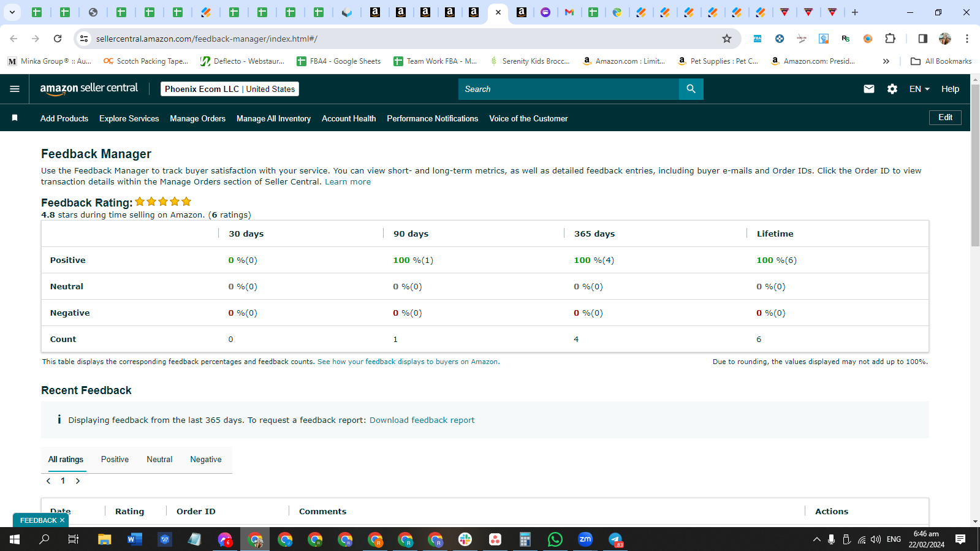Show hidden system tray icons chevron
This screenshot has height=551, width=980.
(x=816, y=539)
